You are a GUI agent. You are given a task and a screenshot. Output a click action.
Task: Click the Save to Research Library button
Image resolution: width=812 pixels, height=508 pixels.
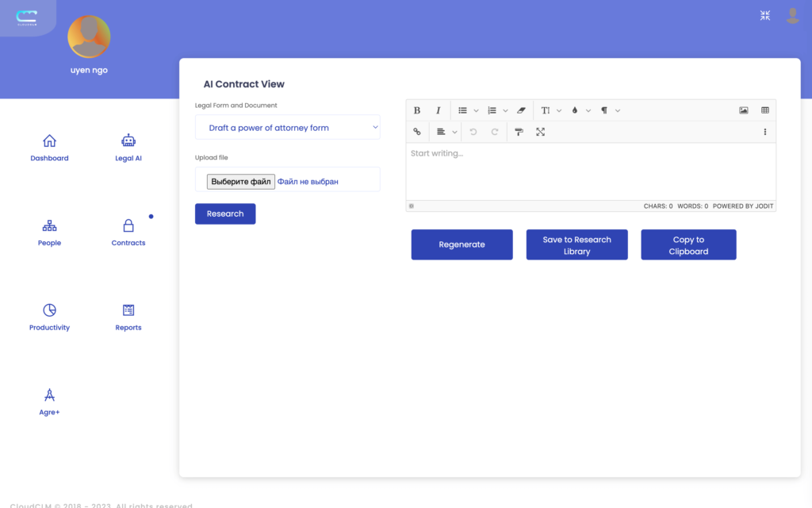click(576, 245)
